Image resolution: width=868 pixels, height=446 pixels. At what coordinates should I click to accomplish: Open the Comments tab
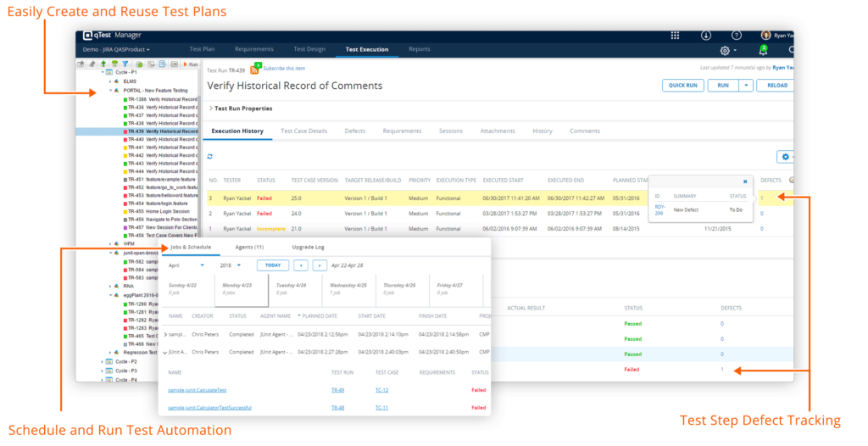pos(585,131)
